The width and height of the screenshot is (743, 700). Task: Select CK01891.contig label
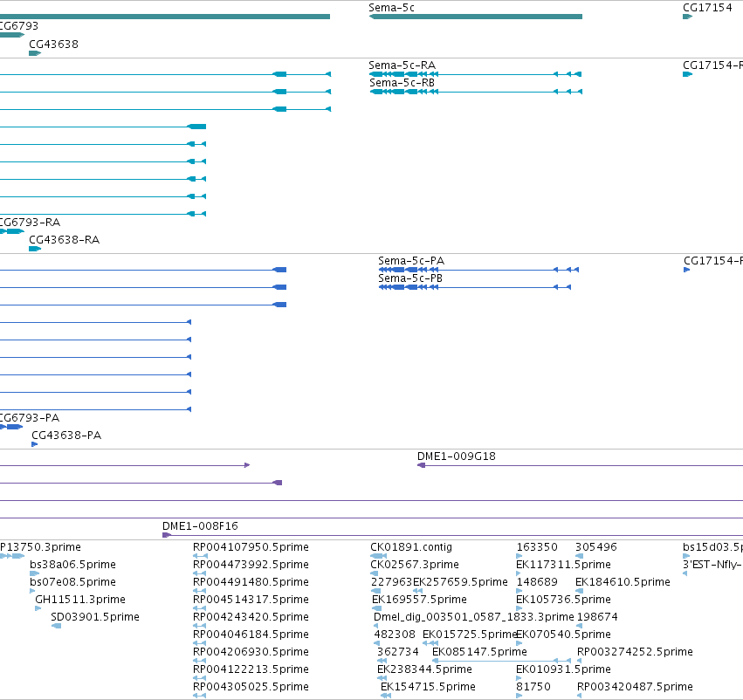[411, 547]
